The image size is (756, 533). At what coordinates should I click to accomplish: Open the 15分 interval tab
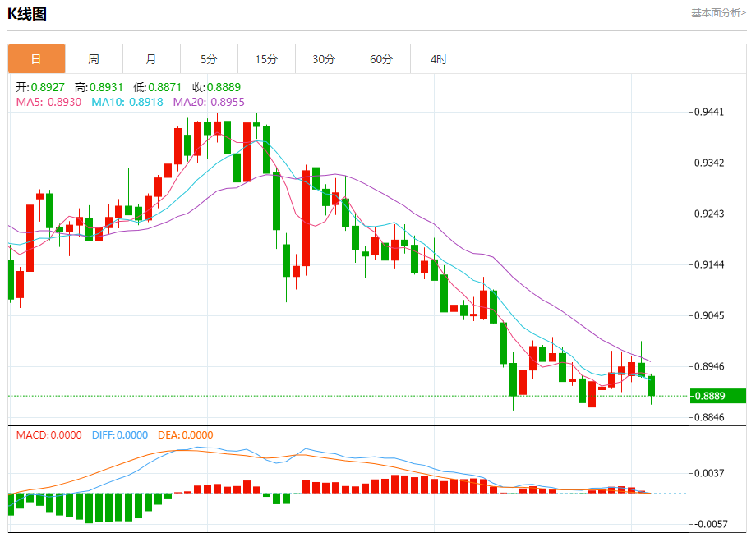pyautogui.click(x=266, y=59)
